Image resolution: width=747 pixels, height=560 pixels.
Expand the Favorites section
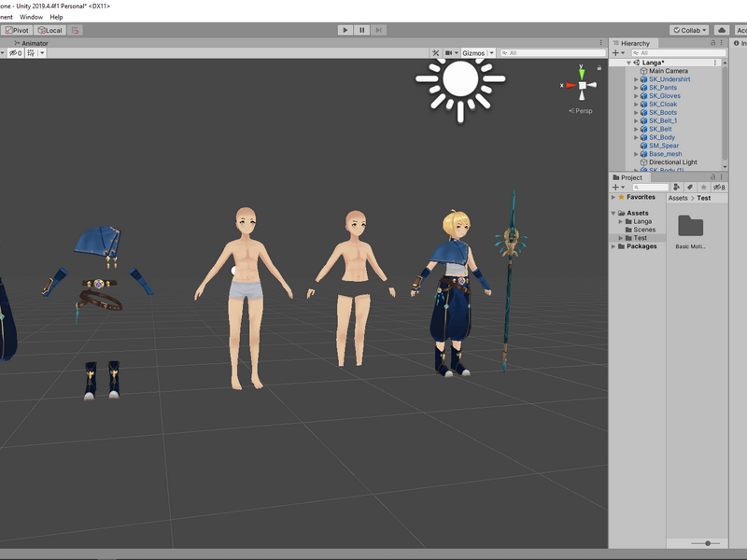(613, 197)
